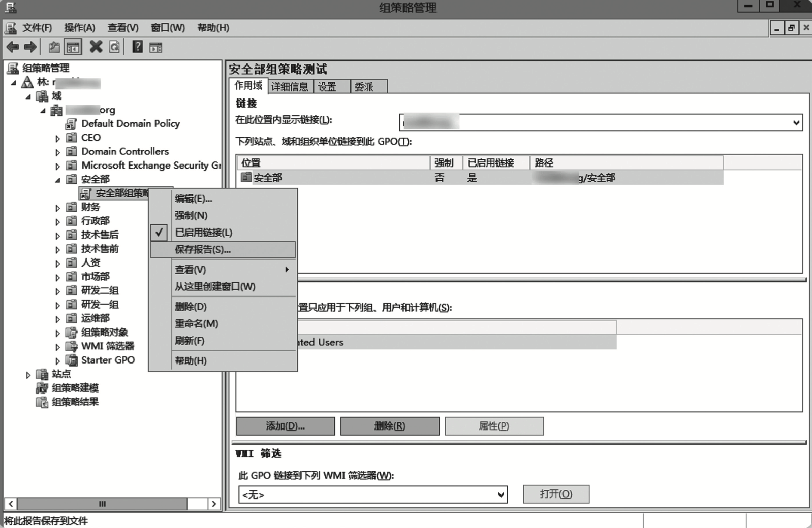Open the 在此位置内显示链接 dropdown
Screen dimensions: 812x528
(796, 122)
